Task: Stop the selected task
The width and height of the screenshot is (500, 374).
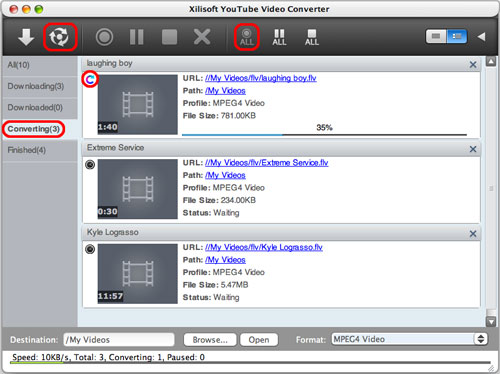Action: point(169,37)
